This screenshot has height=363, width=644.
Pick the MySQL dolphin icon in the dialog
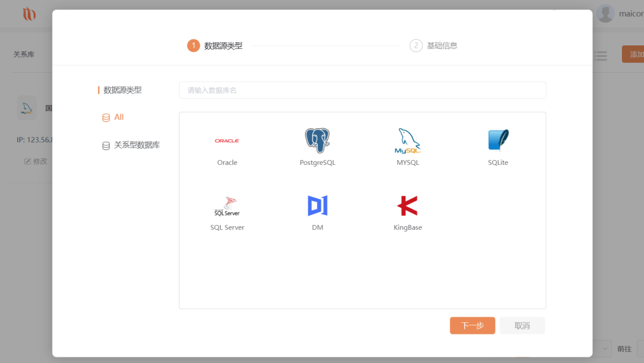point(407,140)
